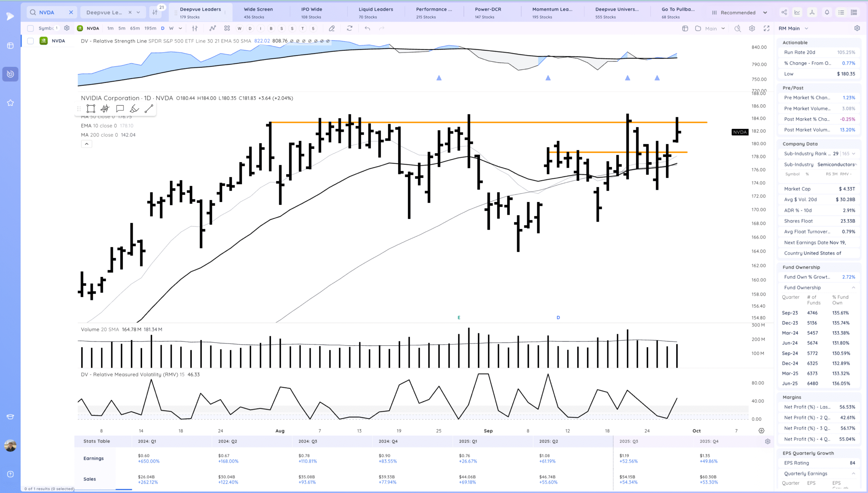Open the indicators icon in chart toolbar
Viewport: 868px width, 493px height.
click(213, 28)
